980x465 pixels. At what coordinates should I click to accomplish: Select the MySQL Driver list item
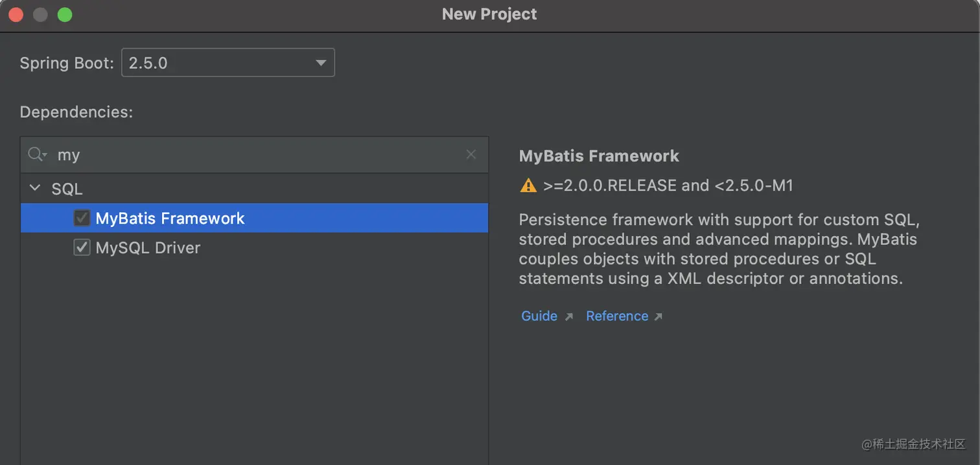[x=148, y=248]
